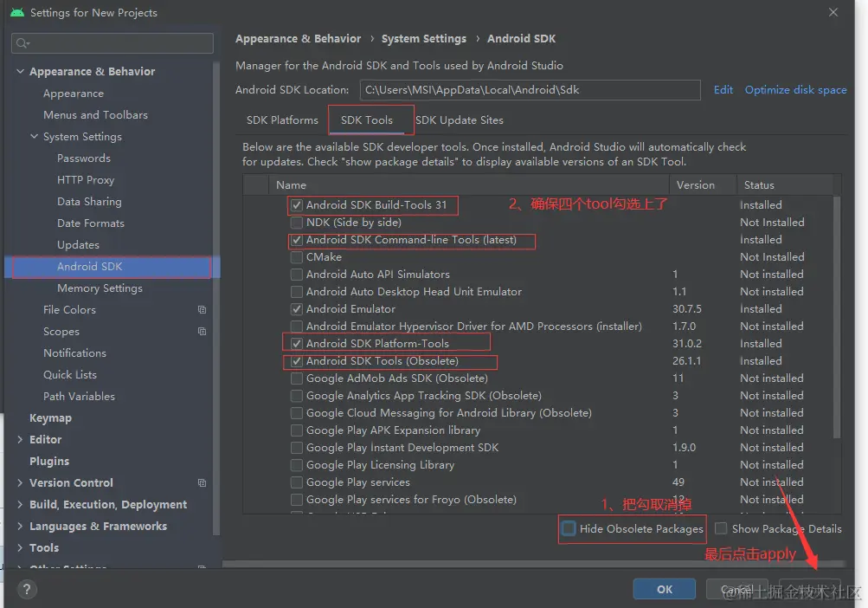Open Memory Settings page

(x=100, y=288)
